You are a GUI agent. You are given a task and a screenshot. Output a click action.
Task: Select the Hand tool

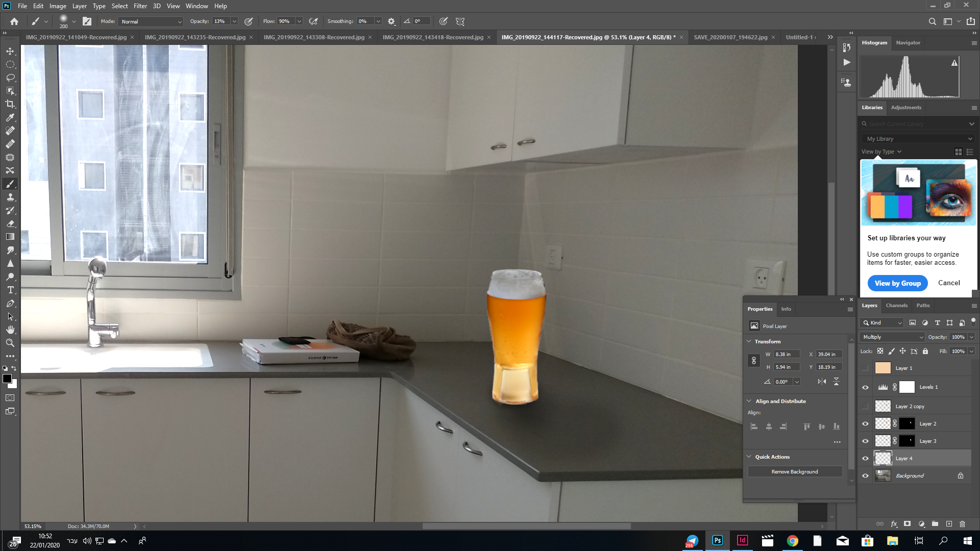click(x=10, y=330)
